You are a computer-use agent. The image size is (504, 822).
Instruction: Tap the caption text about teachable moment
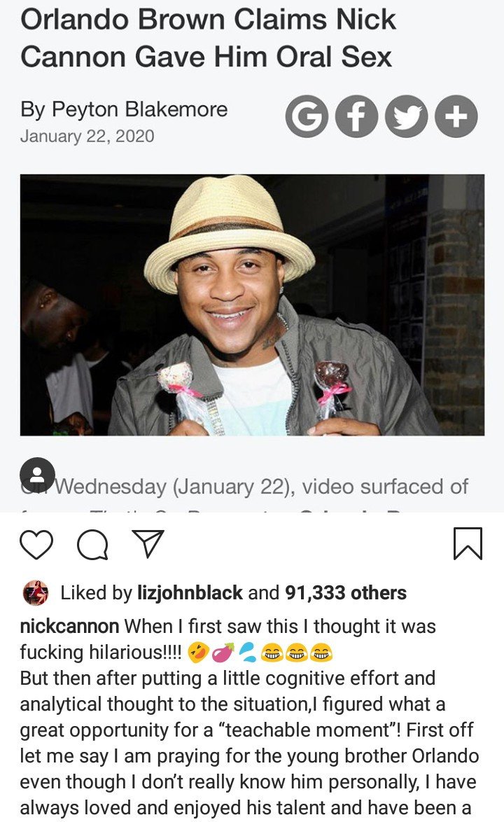click(x=249, y=730)
